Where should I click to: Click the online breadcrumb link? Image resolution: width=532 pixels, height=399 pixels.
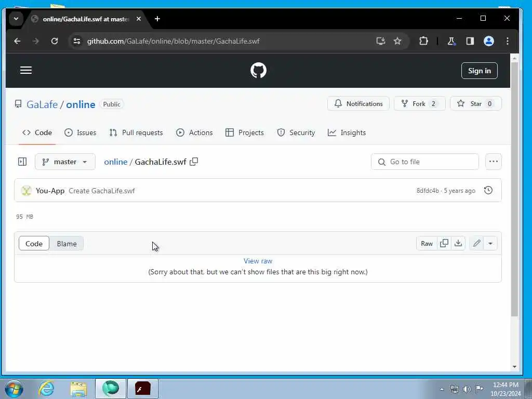coord(116,162)
